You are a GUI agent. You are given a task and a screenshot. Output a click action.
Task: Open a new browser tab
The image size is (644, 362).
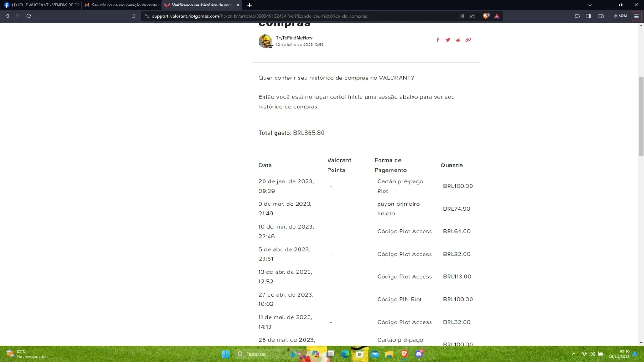coord(249,5)
